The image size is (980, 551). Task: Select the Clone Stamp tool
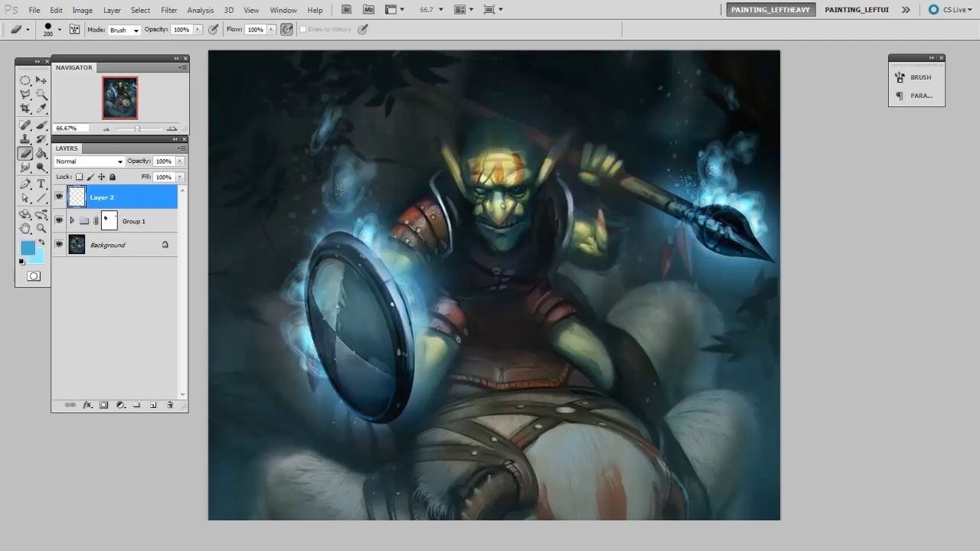(25, 139)
